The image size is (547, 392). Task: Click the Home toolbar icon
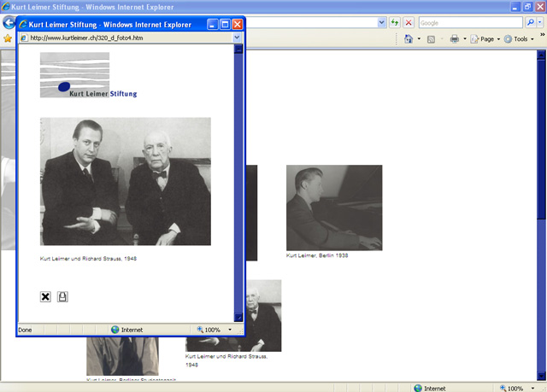409,39
